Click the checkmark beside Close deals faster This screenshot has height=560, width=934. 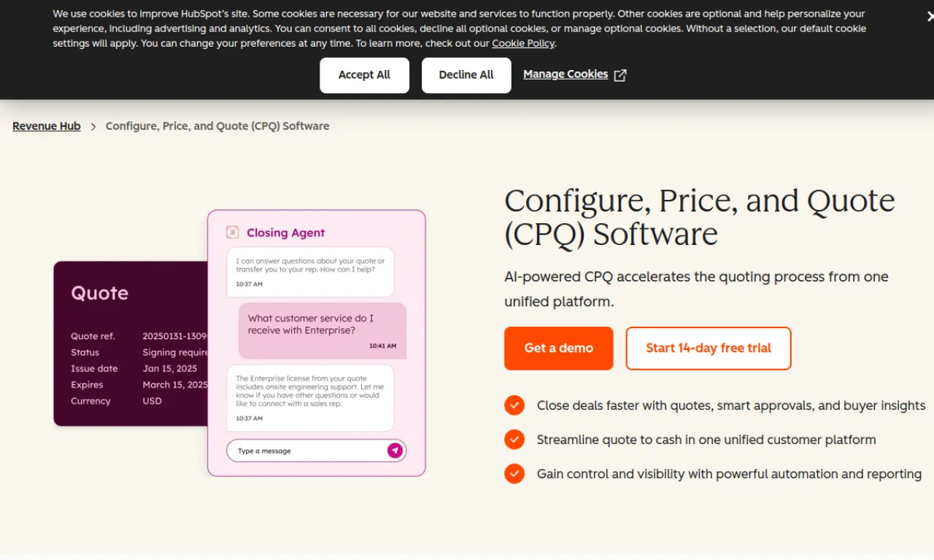click(x=514, y=405)
